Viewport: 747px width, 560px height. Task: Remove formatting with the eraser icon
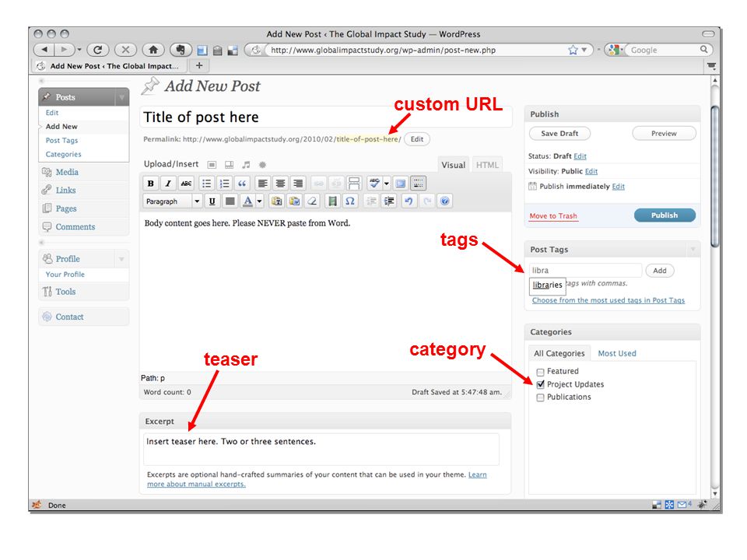click(x=312, y=201)
